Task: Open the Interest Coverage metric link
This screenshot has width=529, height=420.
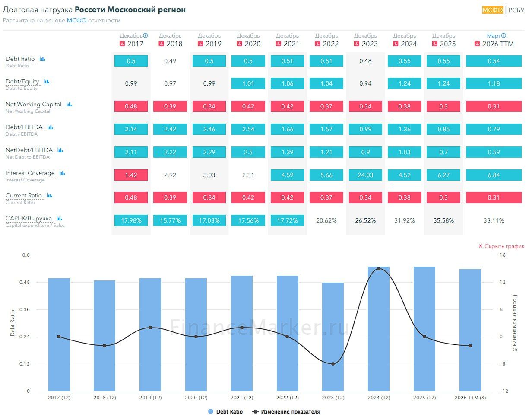Action: (30, 173)
